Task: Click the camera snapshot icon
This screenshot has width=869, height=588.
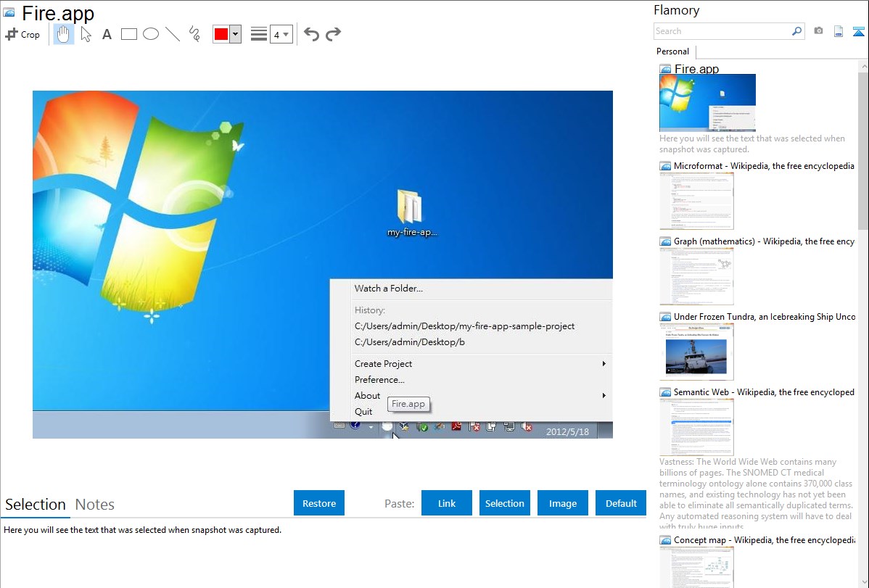Action: point(818,31)
